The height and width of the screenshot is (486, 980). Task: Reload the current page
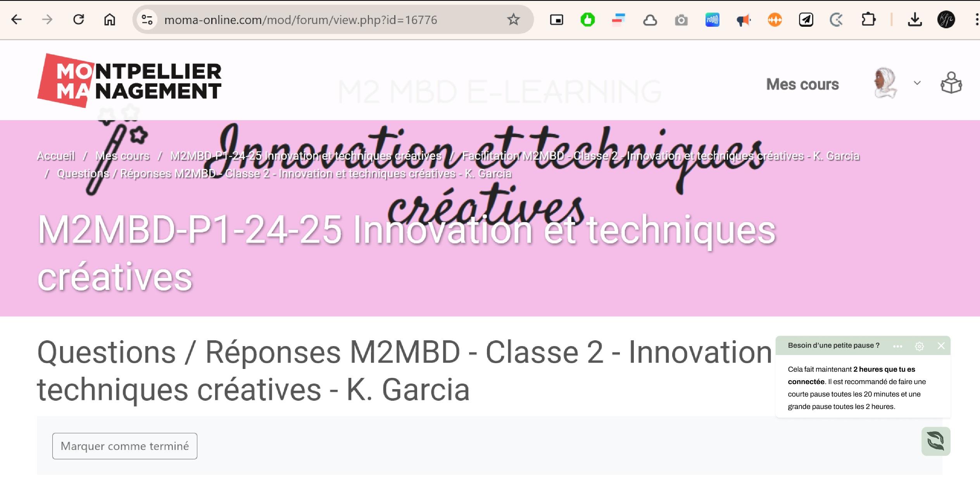coord(79,19)
